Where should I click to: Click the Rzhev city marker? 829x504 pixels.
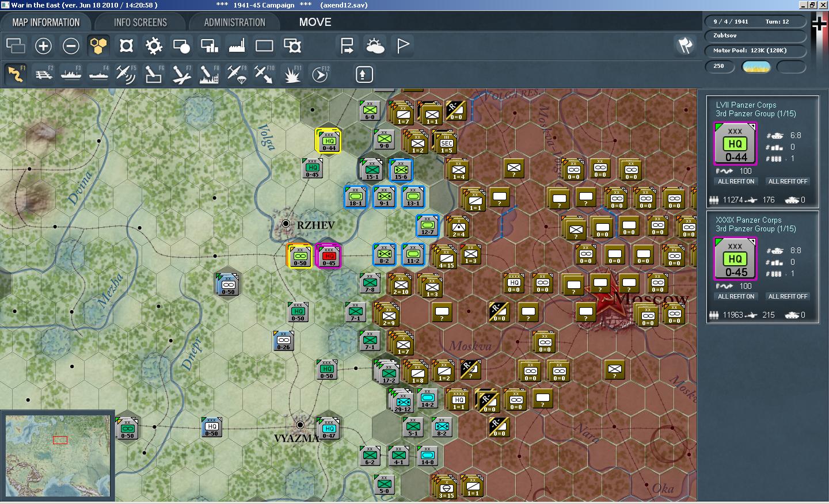[286, 223]
